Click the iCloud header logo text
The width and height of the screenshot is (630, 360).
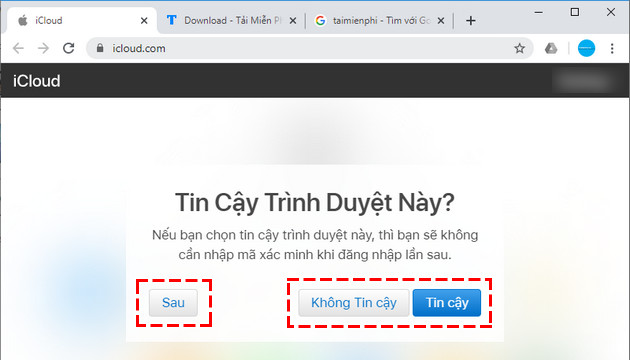(37, 81)
